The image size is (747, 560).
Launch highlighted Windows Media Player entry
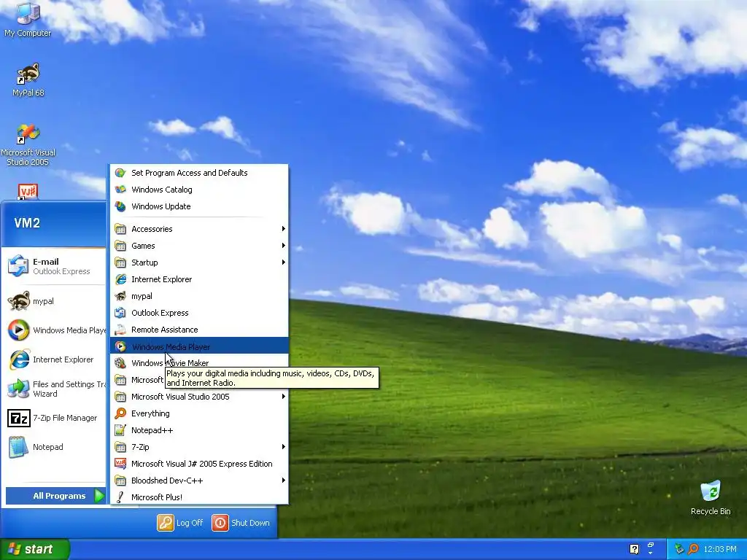[199, 346]
